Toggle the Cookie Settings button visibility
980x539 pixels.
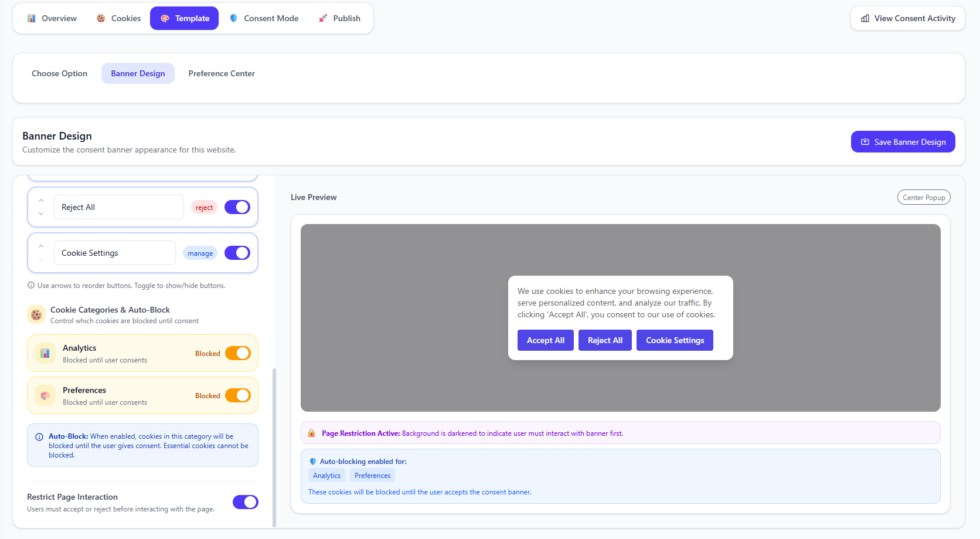pos(237,253)
